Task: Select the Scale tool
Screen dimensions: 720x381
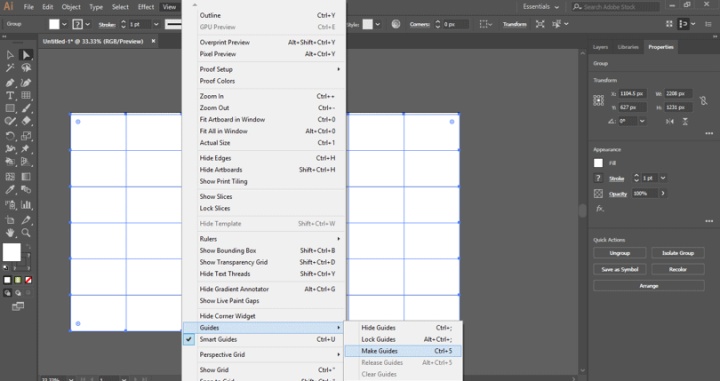Action: [x=26, y=136]
